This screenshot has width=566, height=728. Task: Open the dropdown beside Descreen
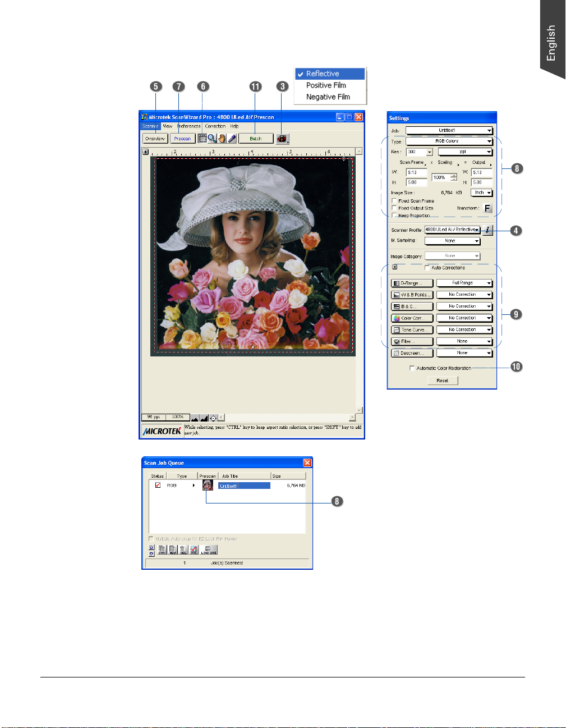[464, 353]
